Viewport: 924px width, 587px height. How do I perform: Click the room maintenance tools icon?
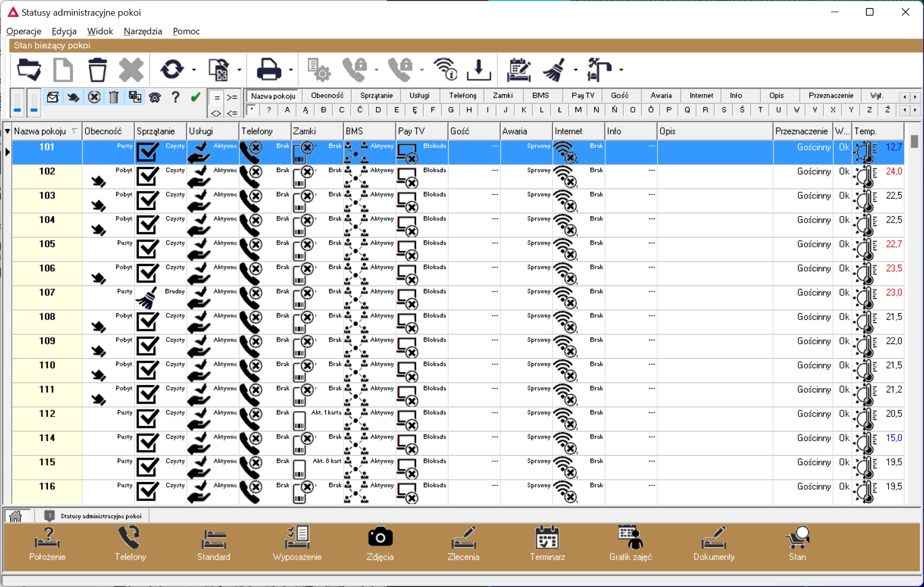tap(599, 70)
